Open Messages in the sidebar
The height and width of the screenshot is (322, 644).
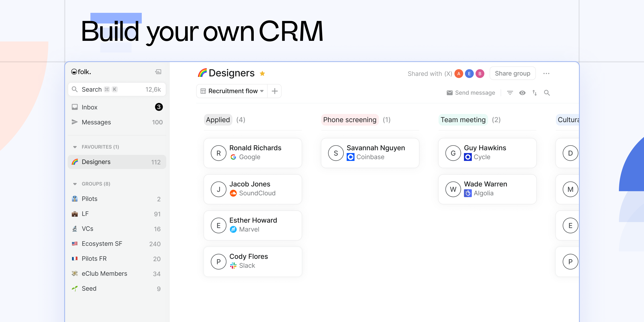click(x=96, y=122)
